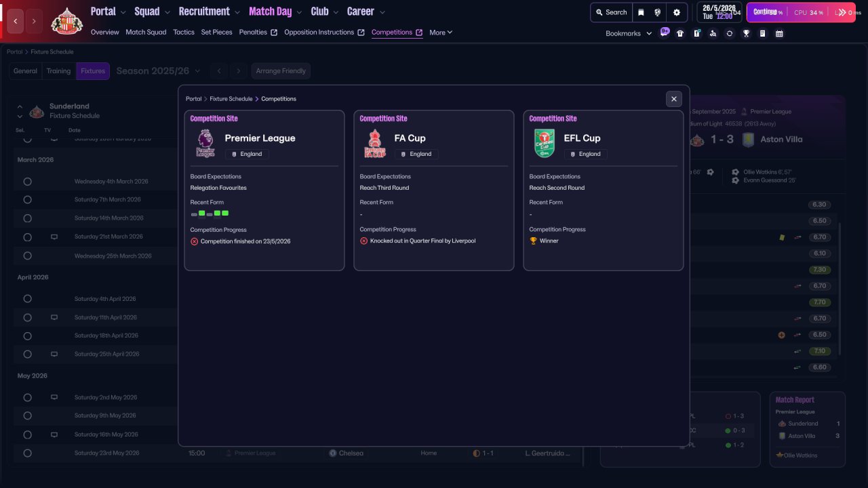Click the Chelsea badge in fixture row

pos(332,453)
